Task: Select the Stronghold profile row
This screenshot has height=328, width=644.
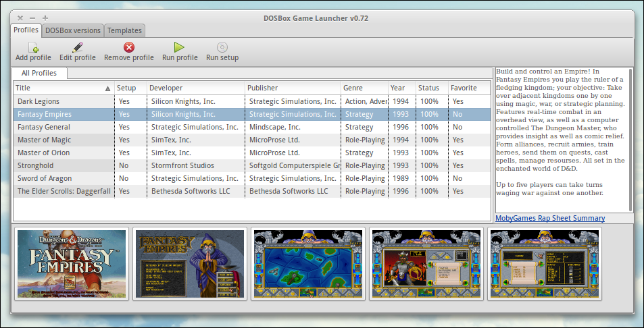Action: click(x=252, y=165)
